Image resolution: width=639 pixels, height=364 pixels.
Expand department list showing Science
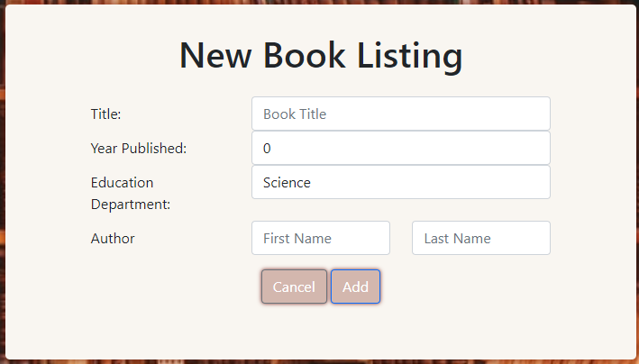point(400,182)
